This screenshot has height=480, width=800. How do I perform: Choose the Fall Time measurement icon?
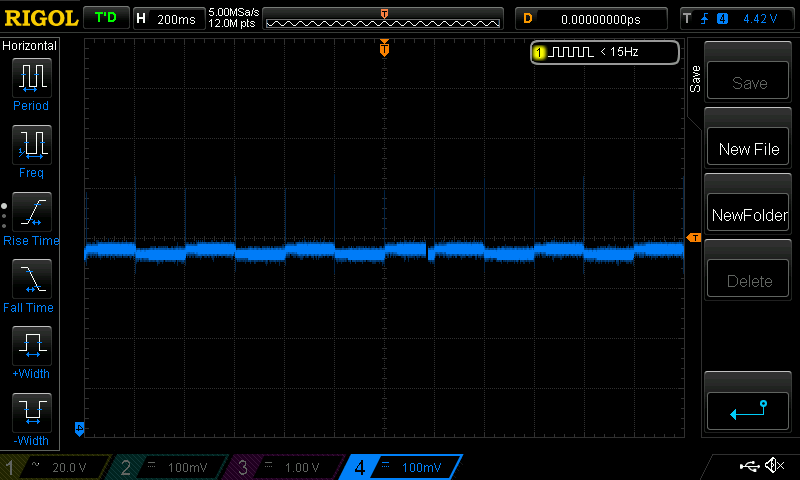[31, 280]
